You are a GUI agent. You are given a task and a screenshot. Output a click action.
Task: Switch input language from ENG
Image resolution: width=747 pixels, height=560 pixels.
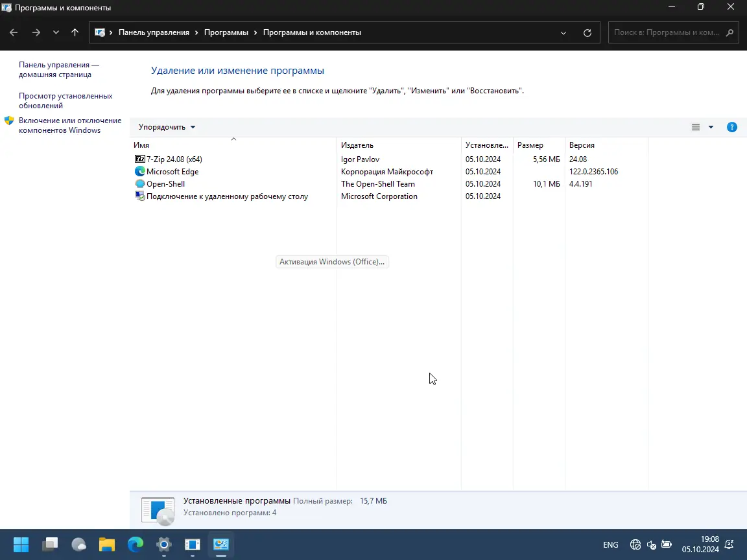(x=610, y=544)
